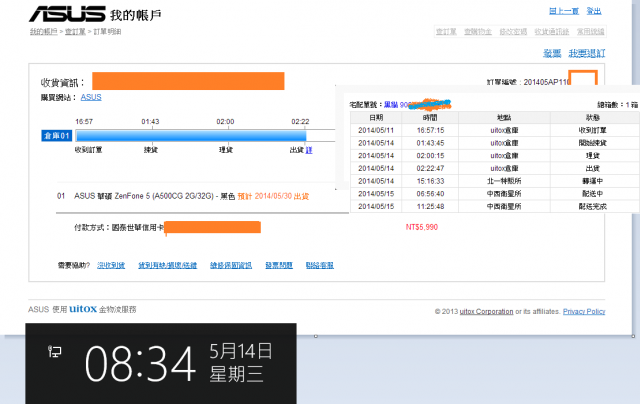This screenshot has height=404, width=640.
Task: Click the 聯絡客服 contact link
Action: click(320, 265)
